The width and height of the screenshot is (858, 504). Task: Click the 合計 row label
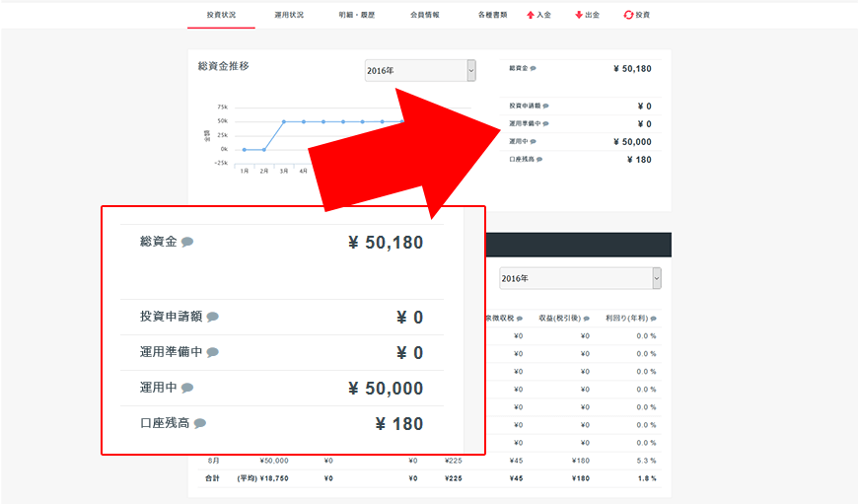(x=212, y=478)
